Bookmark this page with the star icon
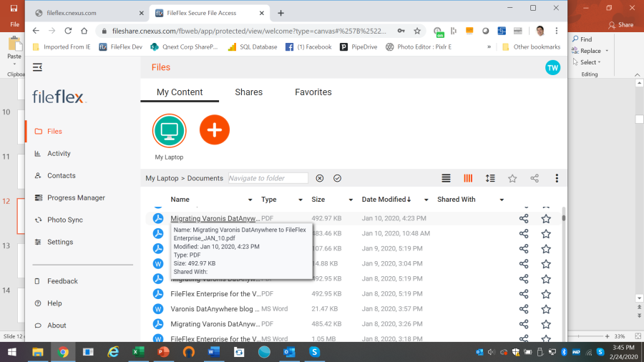Viewport: 644px width, 362px height. click(x=417, y=31)
